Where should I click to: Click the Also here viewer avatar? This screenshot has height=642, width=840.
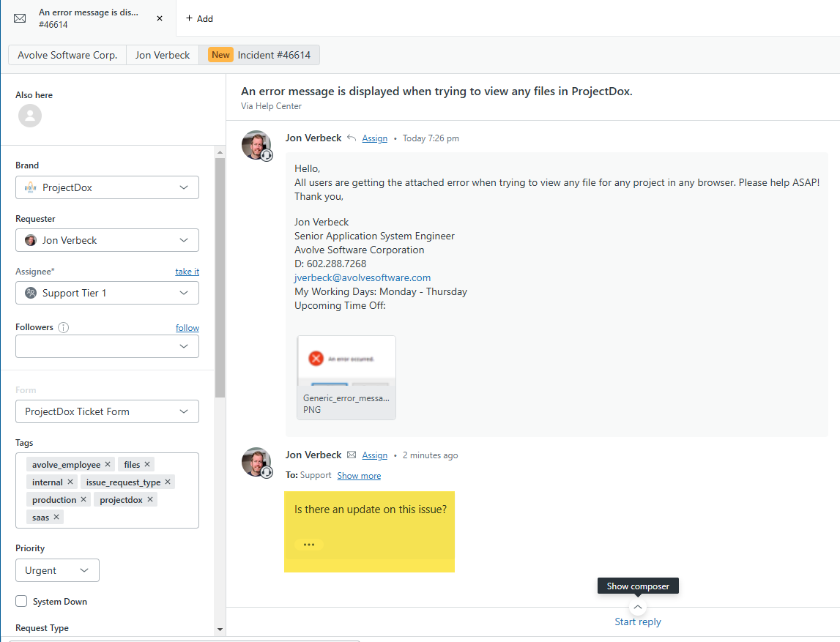[x=30, y=116]
